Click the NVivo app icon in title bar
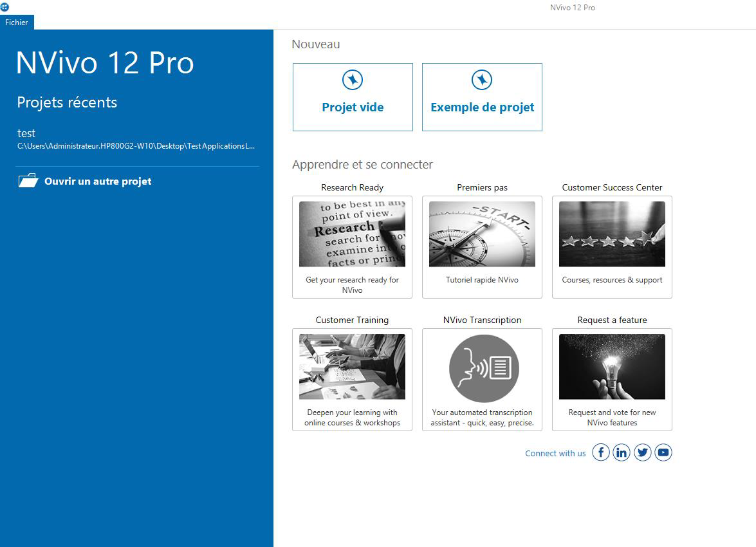 pyautogui.click(x=5, y=7)
